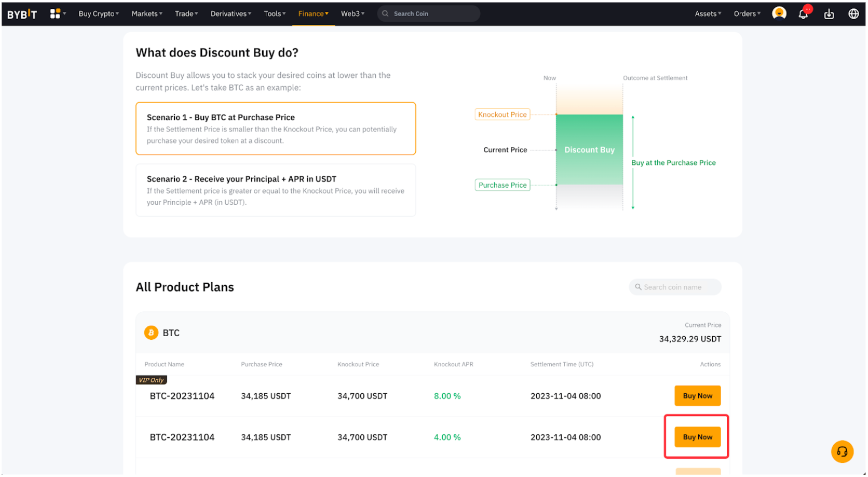Viewport: 868px width, 477px height.
Task: Open the Derivatives menu
Action: click(230, 14)
